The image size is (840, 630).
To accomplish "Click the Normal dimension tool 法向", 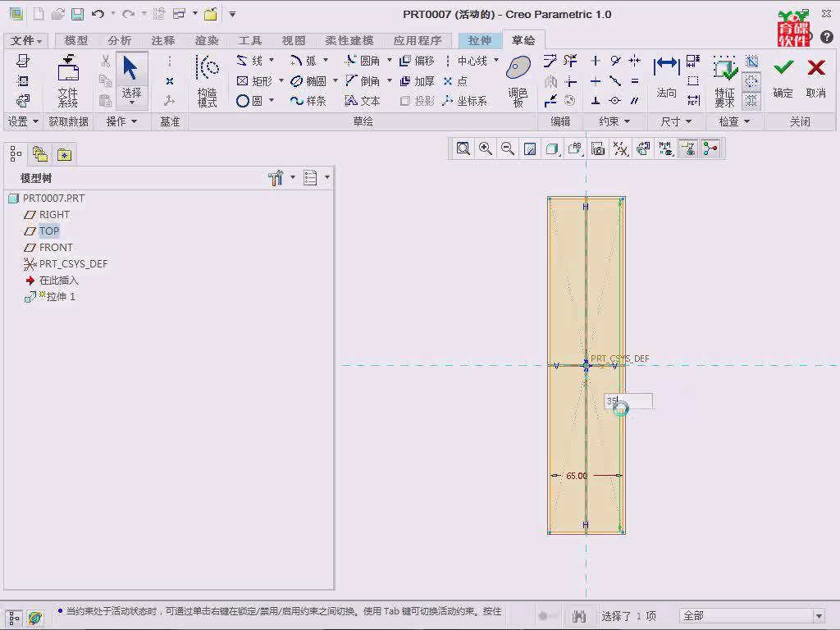I will click(x=666, y=77).
